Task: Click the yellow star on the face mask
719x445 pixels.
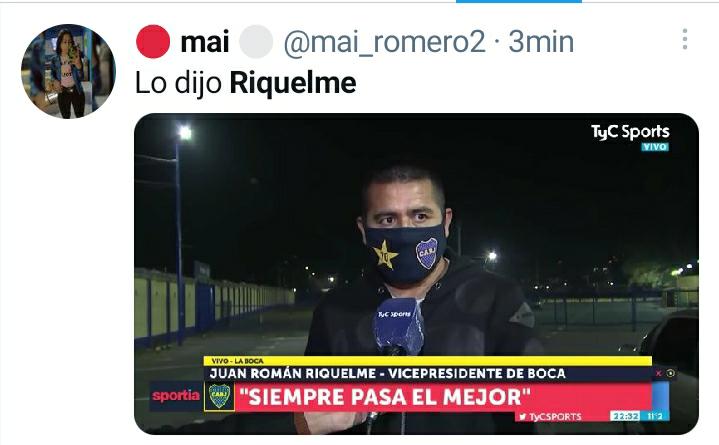Action: [x=386, y=255]
